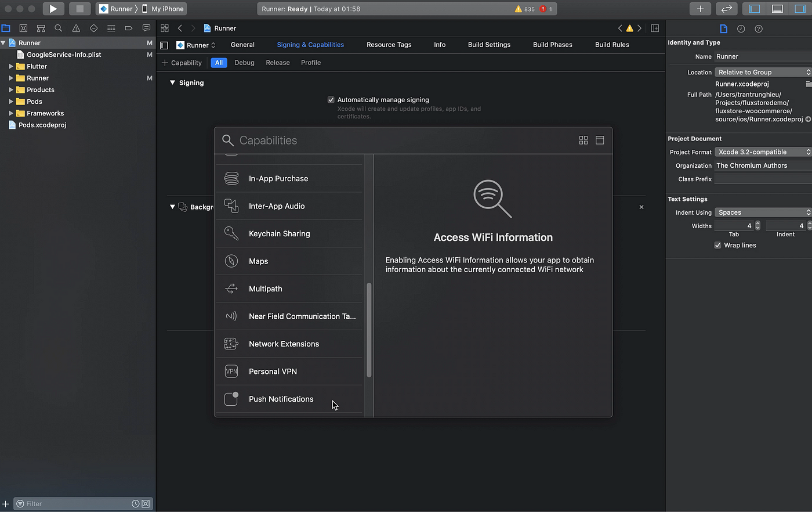Viewport: 812px width, 512px height.
Task: Toggle code review arrows button in toolbar
Action: pos(726,9)
